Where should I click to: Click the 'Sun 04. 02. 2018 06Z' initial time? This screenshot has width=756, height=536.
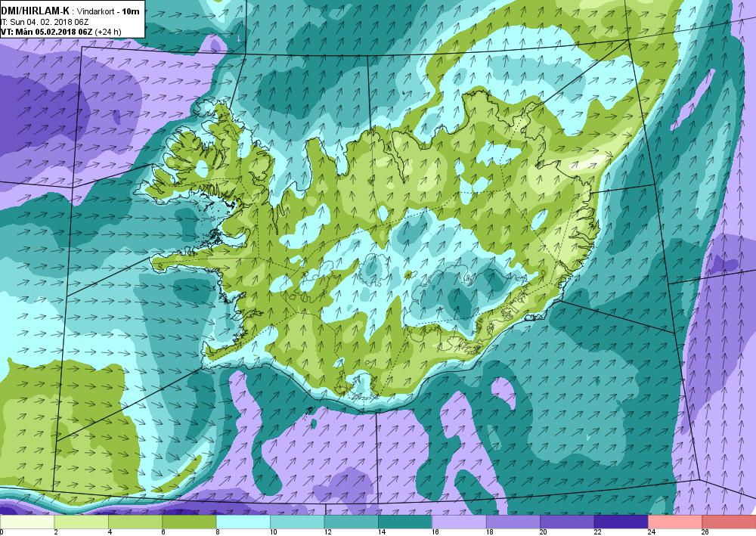(49, 22)
